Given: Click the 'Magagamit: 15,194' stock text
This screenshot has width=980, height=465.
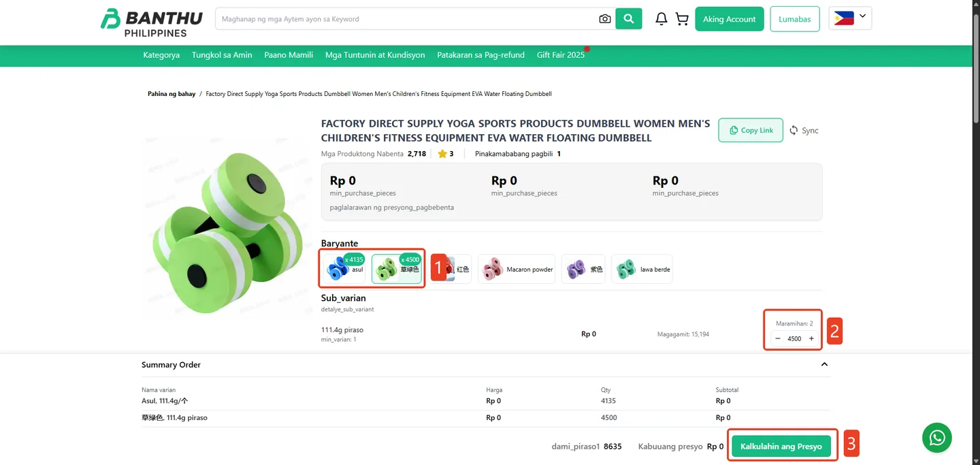Looking at the screenshot, I should tap(683, 334).
